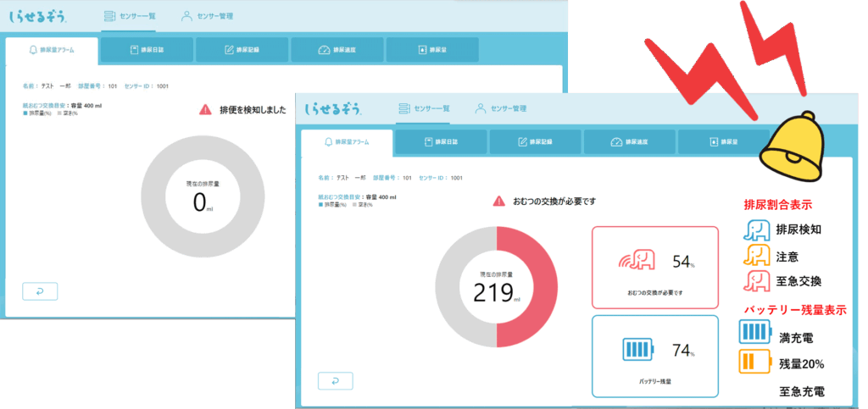
Task: Click back arrow button in front window
Action: [336, 381]
